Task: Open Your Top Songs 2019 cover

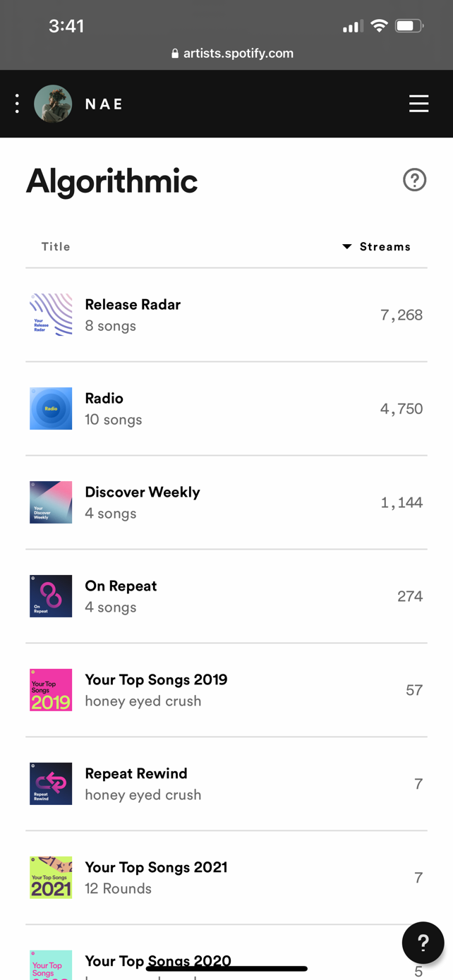Action: (x=51, y=690)
